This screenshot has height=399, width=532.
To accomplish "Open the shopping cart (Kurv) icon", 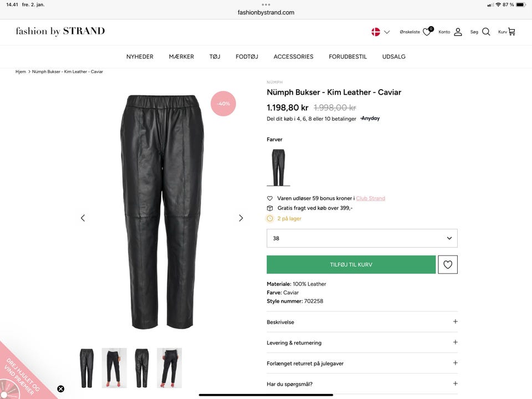I will click(511, 32).
